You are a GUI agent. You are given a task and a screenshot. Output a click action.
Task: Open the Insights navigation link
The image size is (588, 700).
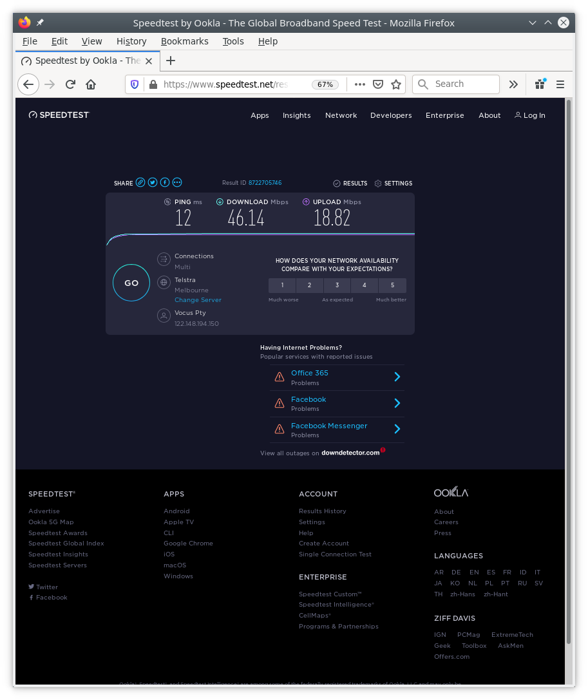tap(296, 115)
